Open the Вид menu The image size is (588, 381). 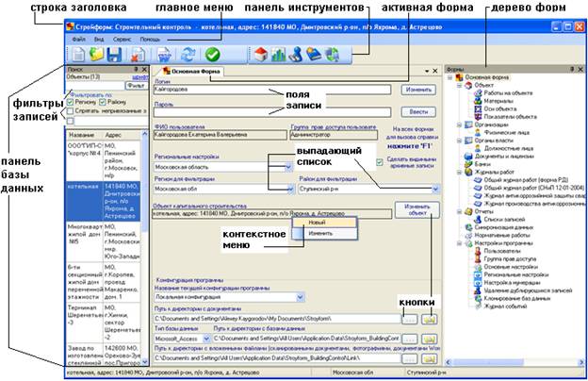(99, 39)
